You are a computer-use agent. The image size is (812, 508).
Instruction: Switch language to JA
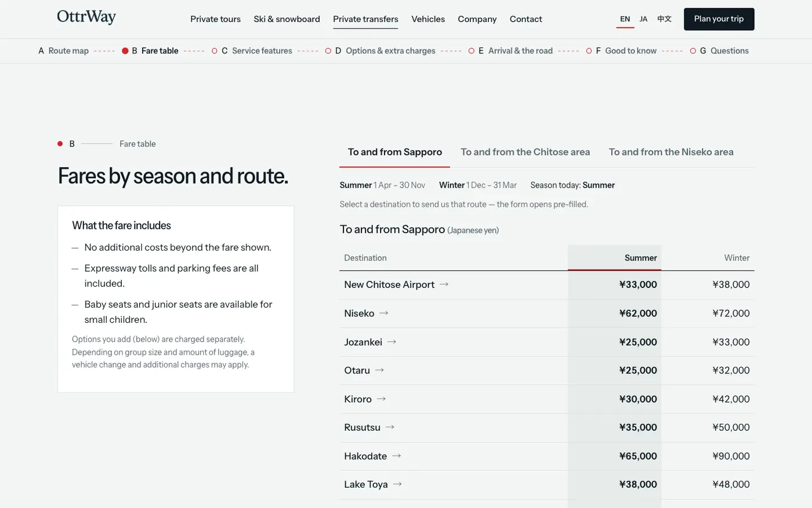point(643,19)
